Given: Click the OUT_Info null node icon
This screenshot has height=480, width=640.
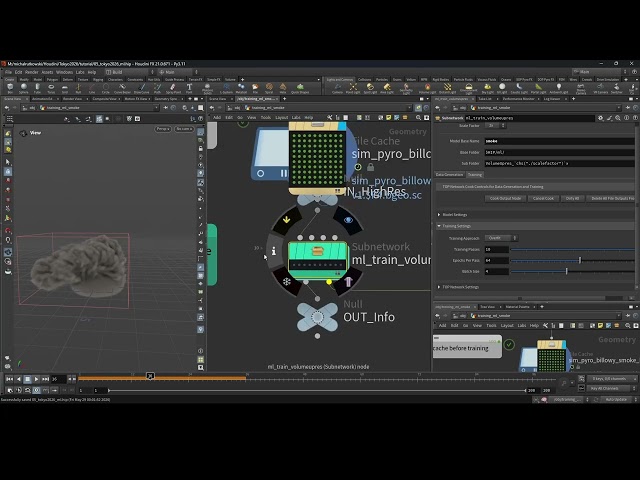Looking at the screenshot, I should [x=317, y=317].
